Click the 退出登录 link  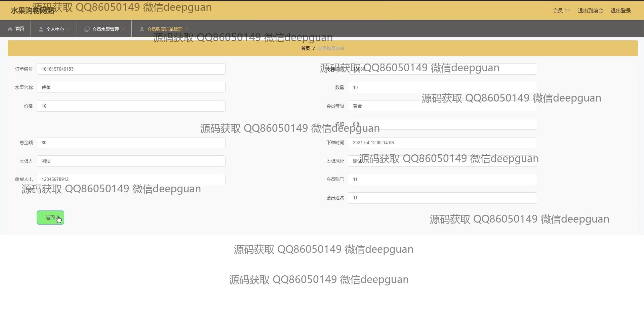pyautogui.click(x=620, y=11)
